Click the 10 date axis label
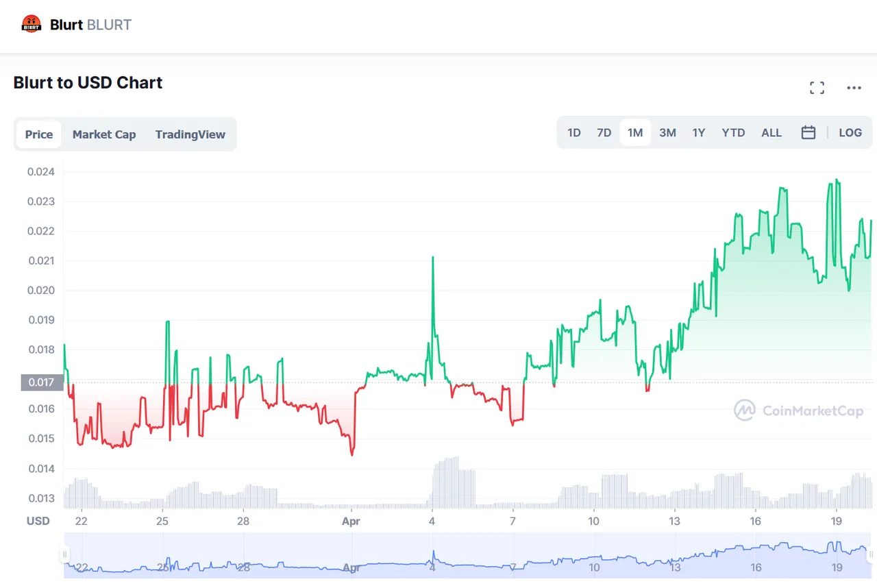 point(593,521)
